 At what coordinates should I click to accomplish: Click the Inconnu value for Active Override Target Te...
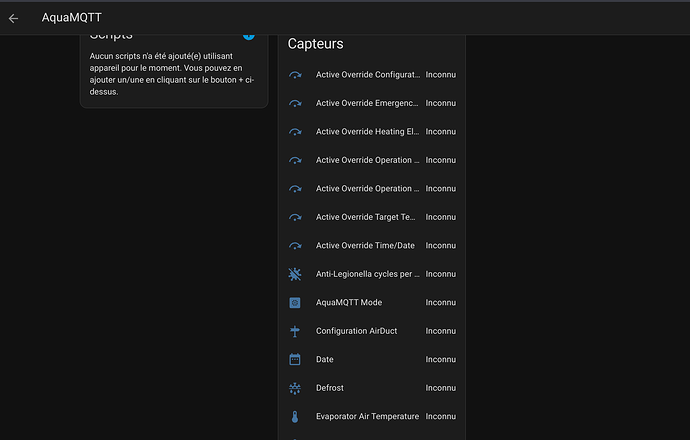tap(440, 217)
